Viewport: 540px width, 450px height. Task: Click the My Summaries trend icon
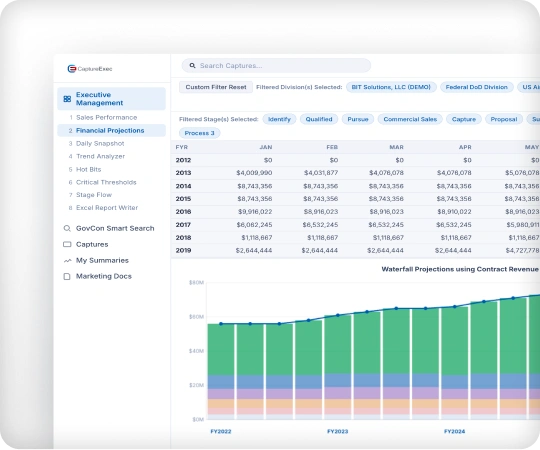[67, 261]
